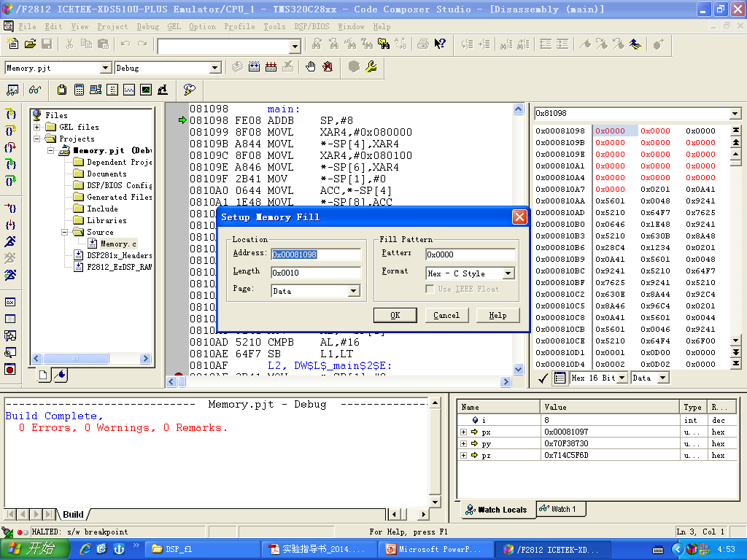Click the hand Toggle Breakpoint icon
Screen dimensions: 747x560
[311, 67]
